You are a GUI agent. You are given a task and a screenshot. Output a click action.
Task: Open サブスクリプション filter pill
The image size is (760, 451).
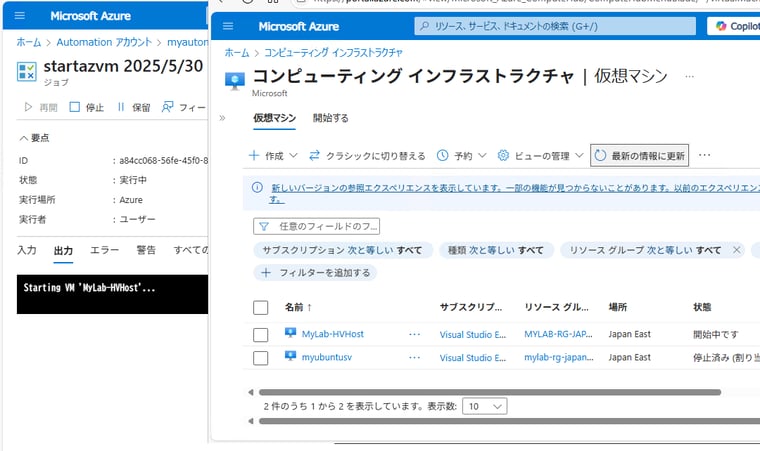coord(343,250)
